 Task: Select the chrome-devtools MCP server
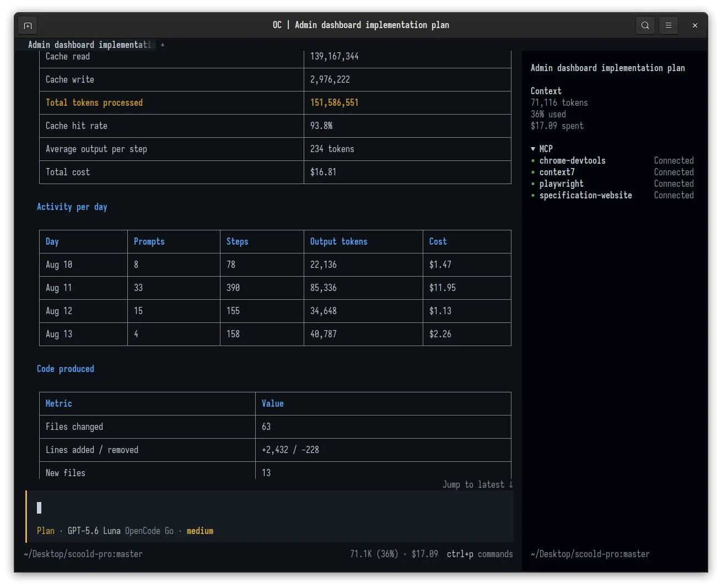pyautogui.click(x=572, y=161)
